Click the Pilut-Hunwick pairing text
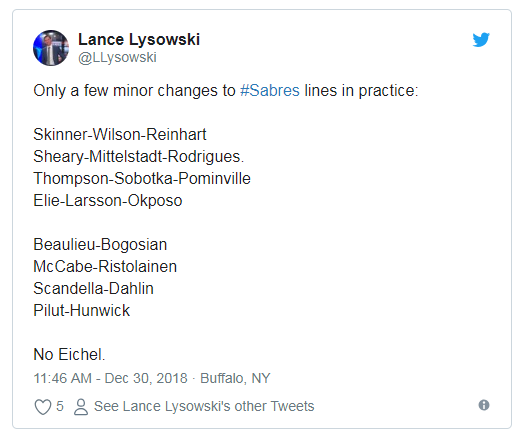Image resolution: width=526 pixels, height=441 pixels. (82, 311)
